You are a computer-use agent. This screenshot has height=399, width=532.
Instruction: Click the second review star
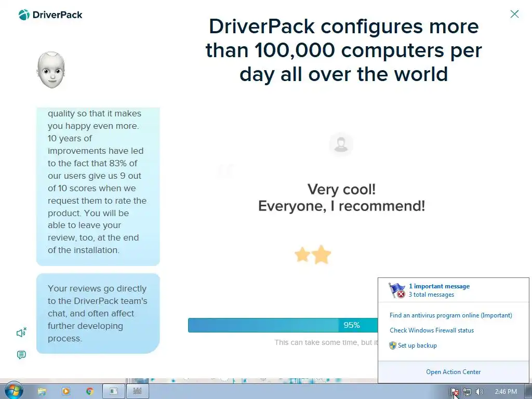click(x=321, y=255)
